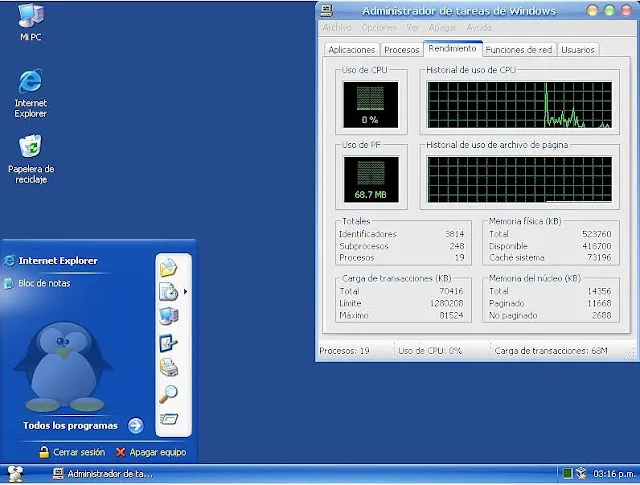Click the penguin Start button in taskbar
The height and width of the screenshot is (485, 640).
tap(16, 474)
